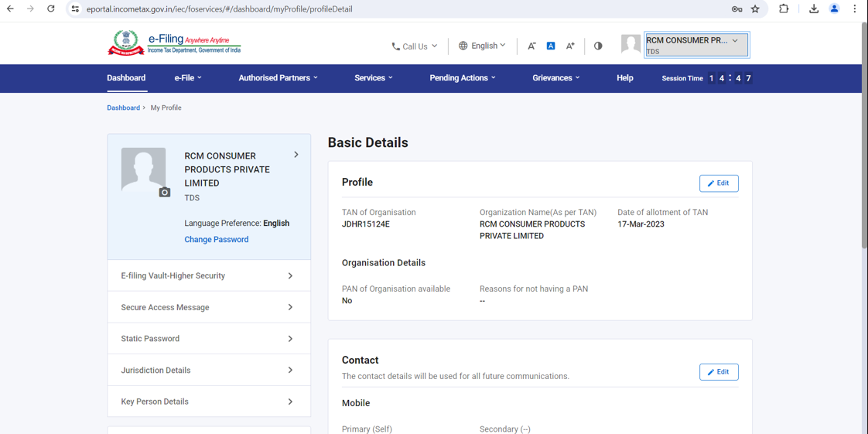
Task: Open Secure Access Message section
Action: pyautogui.click(x=209, y=307)
